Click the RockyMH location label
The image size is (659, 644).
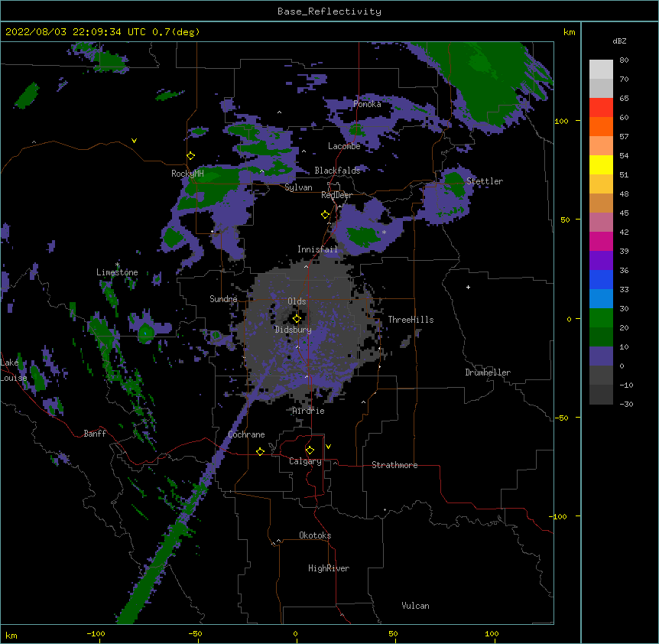click(x=187, y=174)
